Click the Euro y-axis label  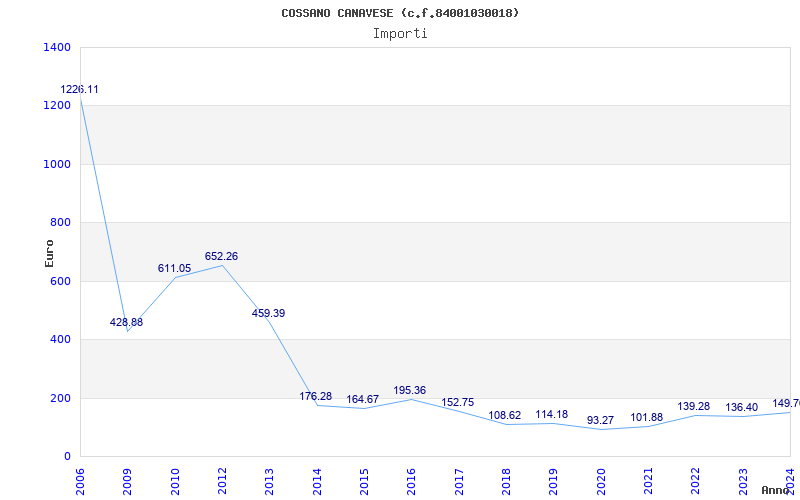(49, 252)
